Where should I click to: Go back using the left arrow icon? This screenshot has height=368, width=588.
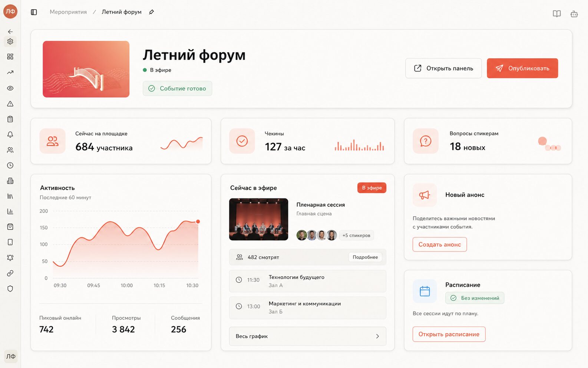10,32
